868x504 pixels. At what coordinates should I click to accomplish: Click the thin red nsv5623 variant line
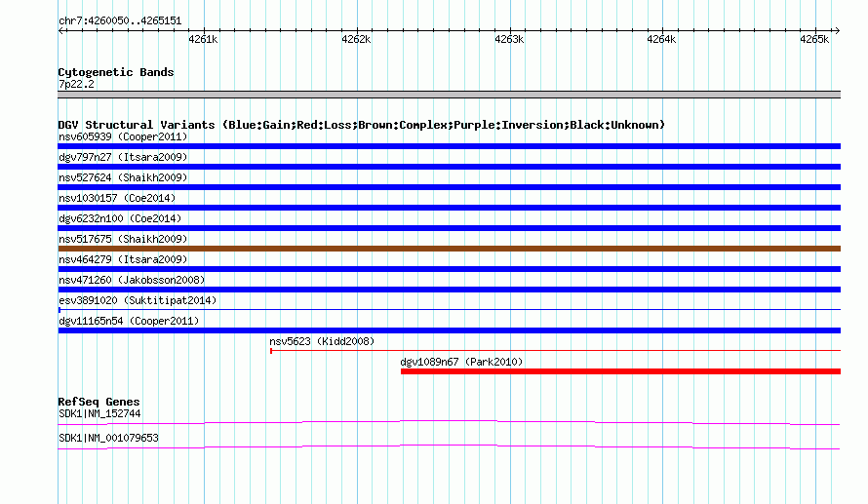click(x=555, y=351)
